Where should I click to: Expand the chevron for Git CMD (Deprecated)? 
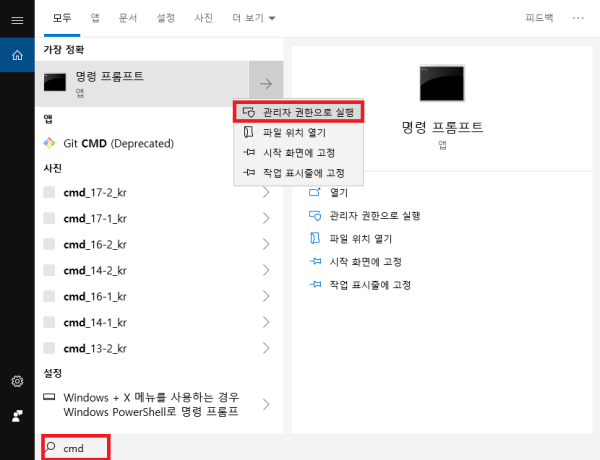click(x=266, y=143)
